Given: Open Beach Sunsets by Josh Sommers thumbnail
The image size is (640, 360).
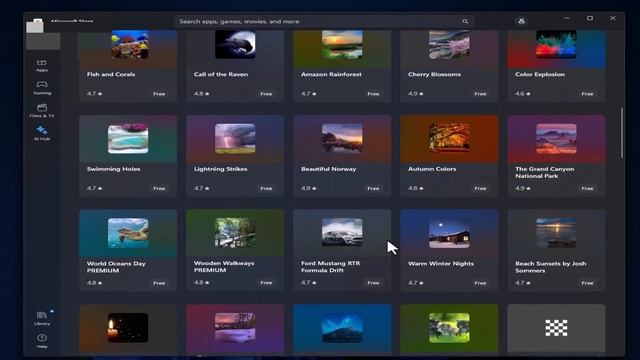Looking at the screenshot, I should [556, 233].
